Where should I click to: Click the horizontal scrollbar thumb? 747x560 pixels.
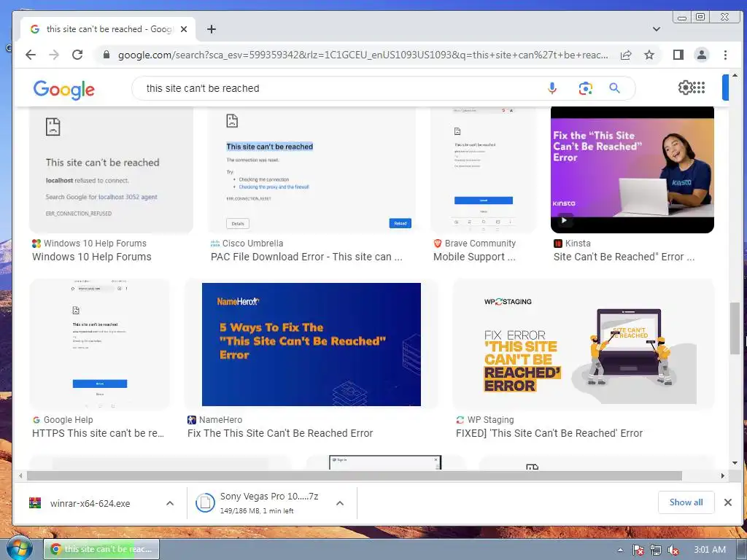coord(355,475)
